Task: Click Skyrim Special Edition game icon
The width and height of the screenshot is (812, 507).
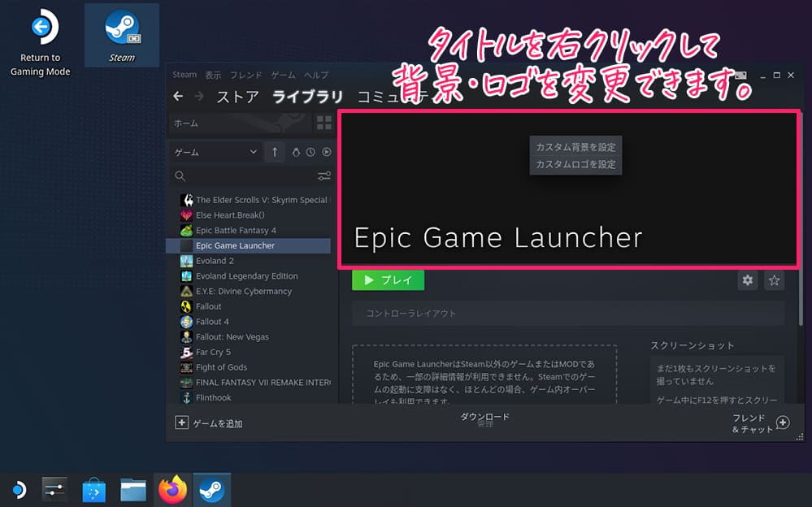Action: [x=186, y=200]
